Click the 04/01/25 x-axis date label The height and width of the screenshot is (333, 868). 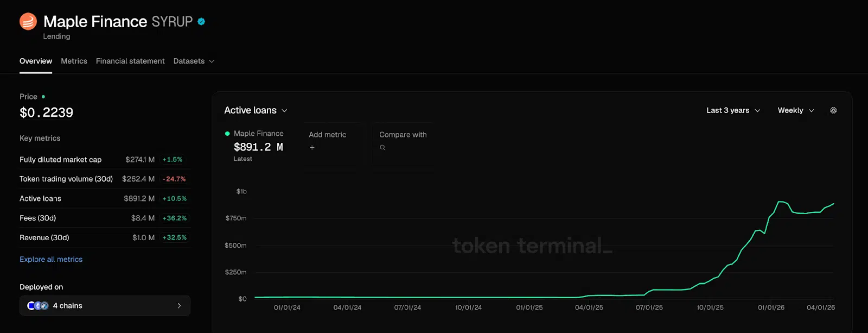pos(589,307)
